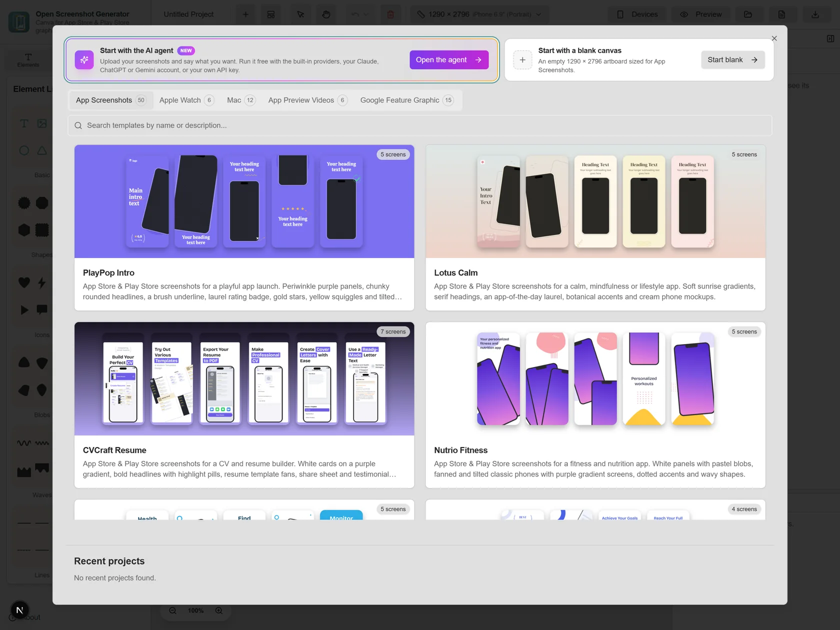Viewport: 840px width, 630px height.
Task: Toggle the right side panel icon
Action: [x=830, y=38]
